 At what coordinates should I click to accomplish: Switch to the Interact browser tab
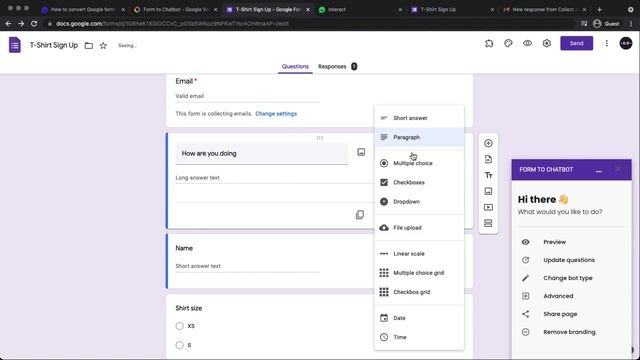pos(359,9)
